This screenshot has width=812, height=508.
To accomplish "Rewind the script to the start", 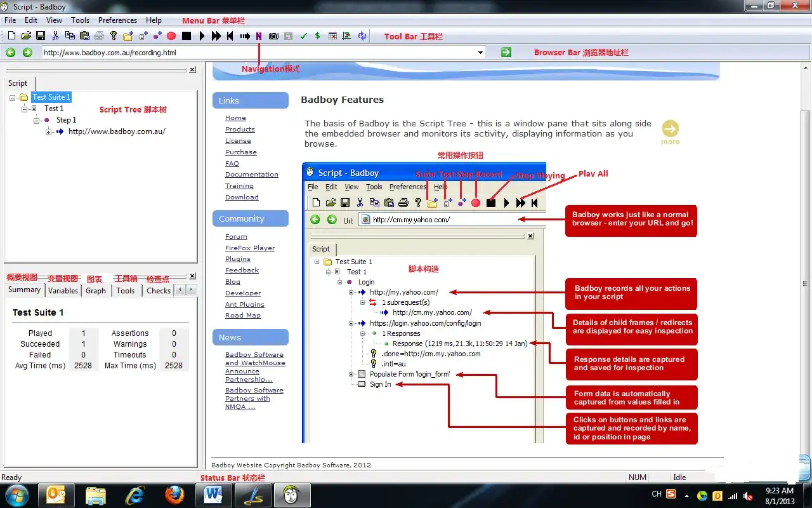I will (230, 36).
